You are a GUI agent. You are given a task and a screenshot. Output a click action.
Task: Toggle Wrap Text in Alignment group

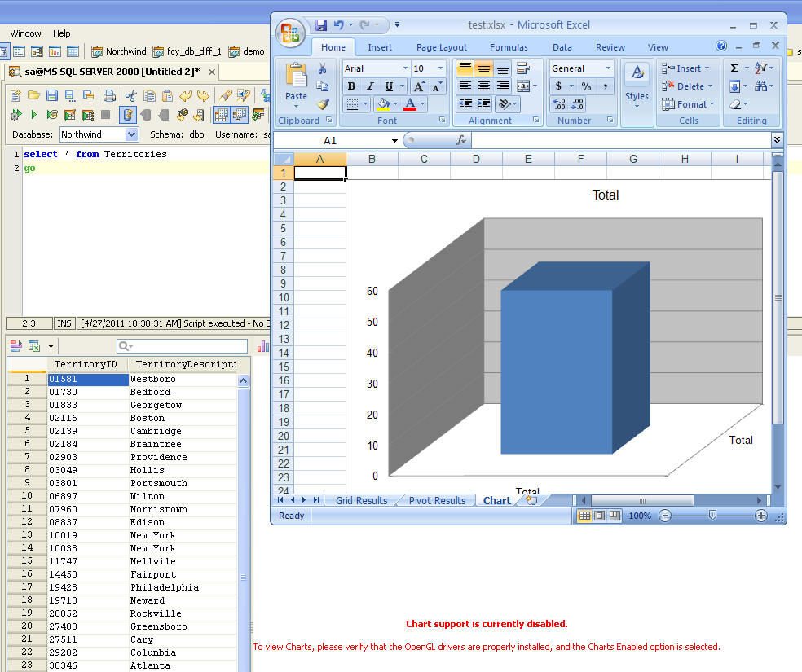click(523, 68)
